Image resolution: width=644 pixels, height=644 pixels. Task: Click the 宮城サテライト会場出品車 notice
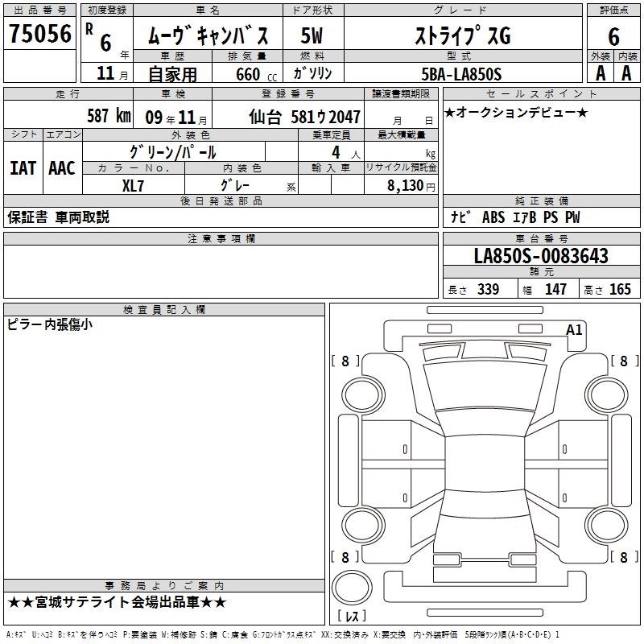tap(118, 602)
